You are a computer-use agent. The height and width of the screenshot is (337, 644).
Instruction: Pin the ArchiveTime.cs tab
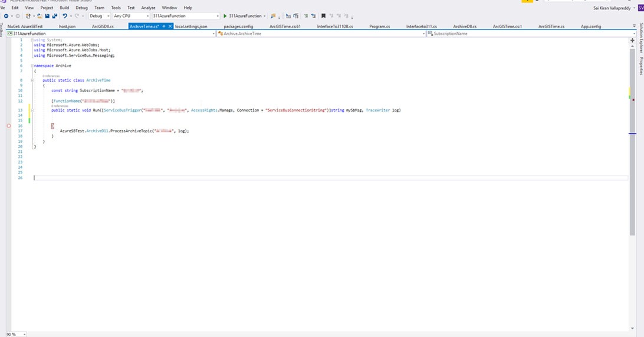point(164,27)
